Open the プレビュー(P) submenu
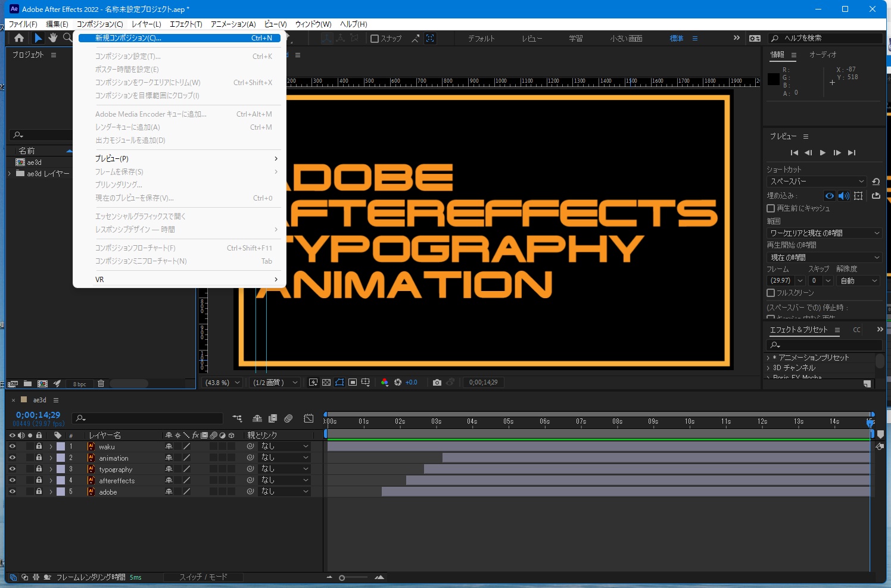The image size is (891, 588). tap(179, 159)
